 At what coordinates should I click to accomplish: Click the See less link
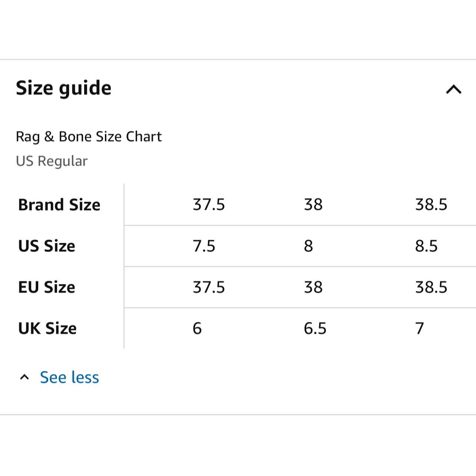point(69,377)
